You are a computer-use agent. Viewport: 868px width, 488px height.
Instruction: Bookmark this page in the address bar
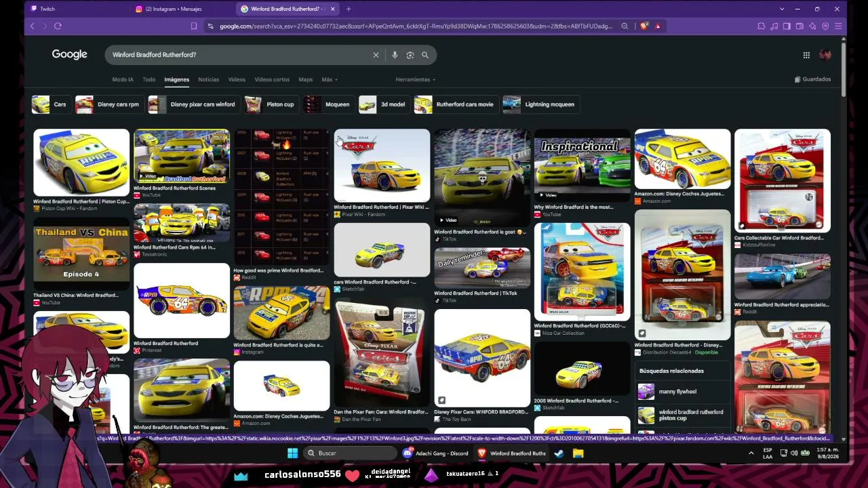pos(193,26)
